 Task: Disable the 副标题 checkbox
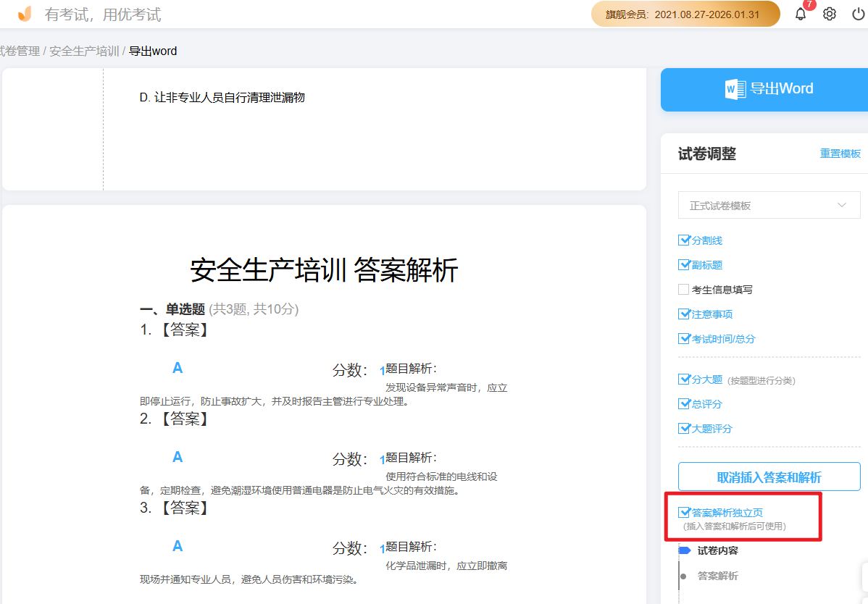683,264
